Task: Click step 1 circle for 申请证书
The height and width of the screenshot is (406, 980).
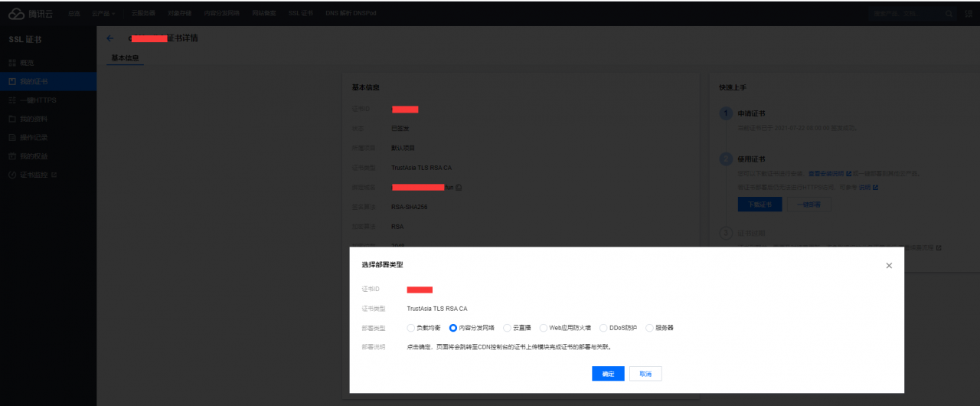Action: tap(726, 113)
